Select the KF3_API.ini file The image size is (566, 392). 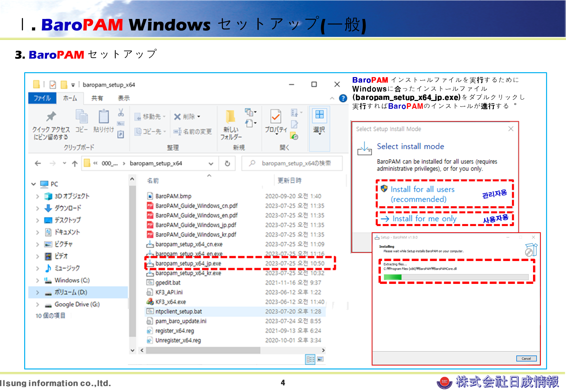(x=165, y=292)
